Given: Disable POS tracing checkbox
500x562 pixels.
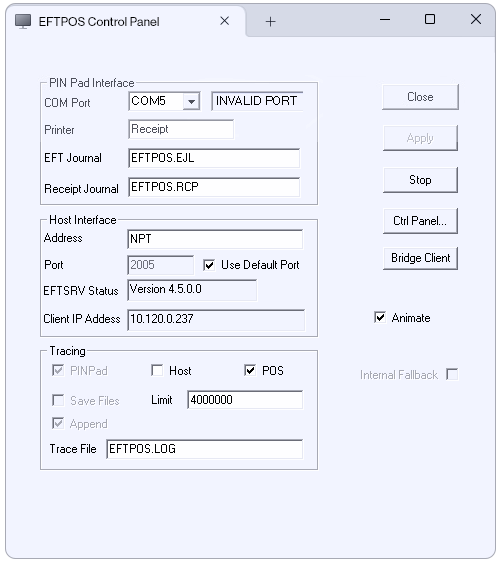Looking at the screenshot, I should click(x=250, y=370).
